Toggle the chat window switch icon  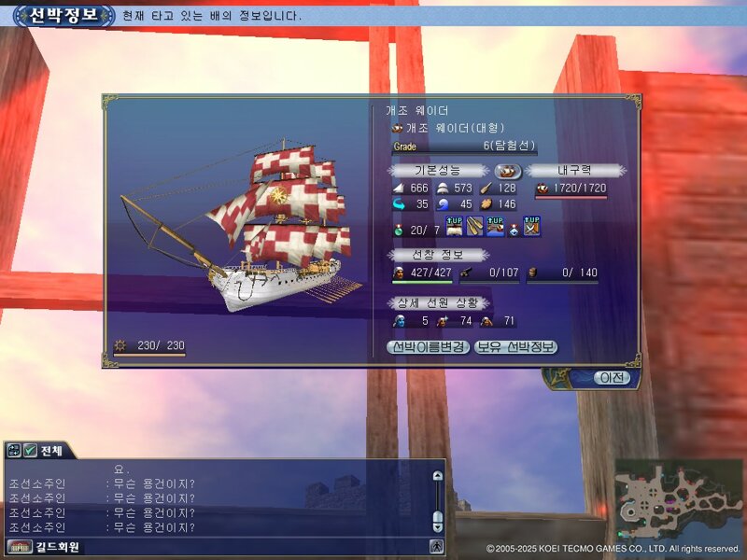pos(14,450)
